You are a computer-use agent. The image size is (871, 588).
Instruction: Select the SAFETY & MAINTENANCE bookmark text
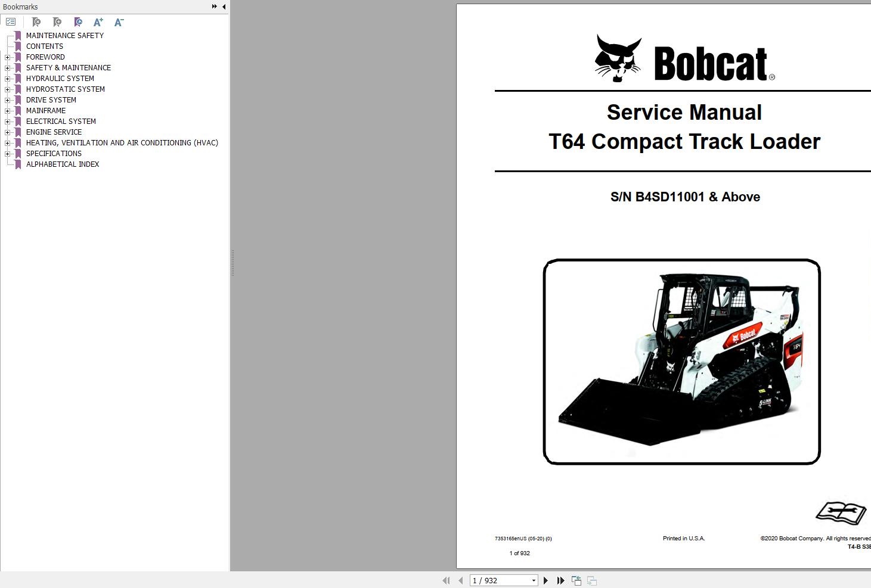pyautogui.click(x=68, y=68)
